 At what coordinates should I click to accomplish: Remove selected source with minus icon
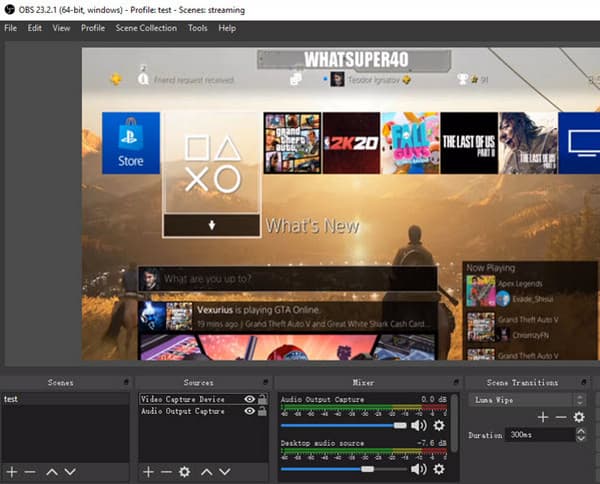click(x=166, y=472)
